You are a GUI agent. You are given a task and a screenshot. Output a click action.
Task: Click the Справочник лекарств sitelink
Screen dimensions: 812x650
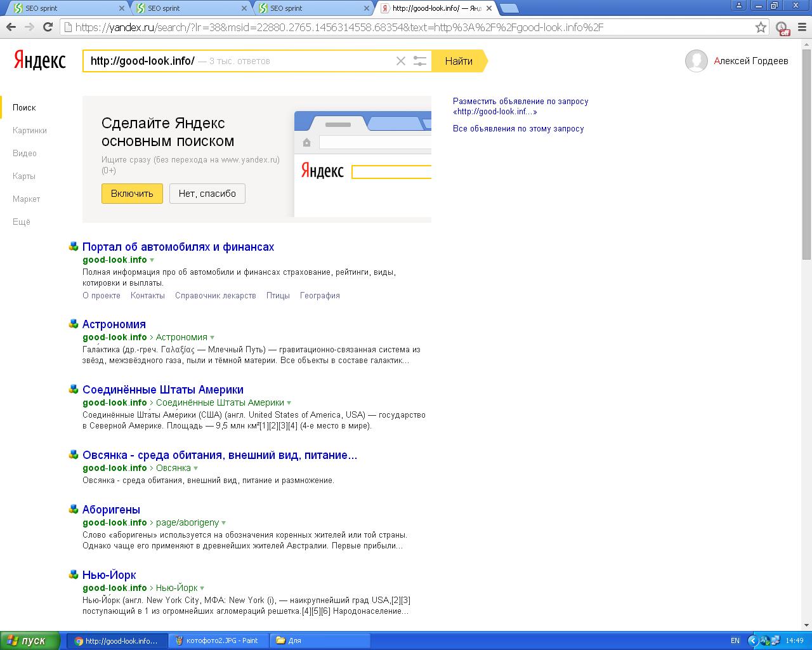[216, 295]
